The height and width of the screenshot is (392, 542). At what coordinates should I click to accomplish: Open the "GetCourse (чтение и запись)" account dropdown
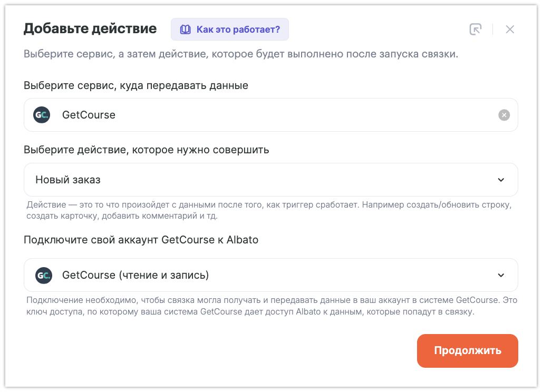[x=264, y=275]
